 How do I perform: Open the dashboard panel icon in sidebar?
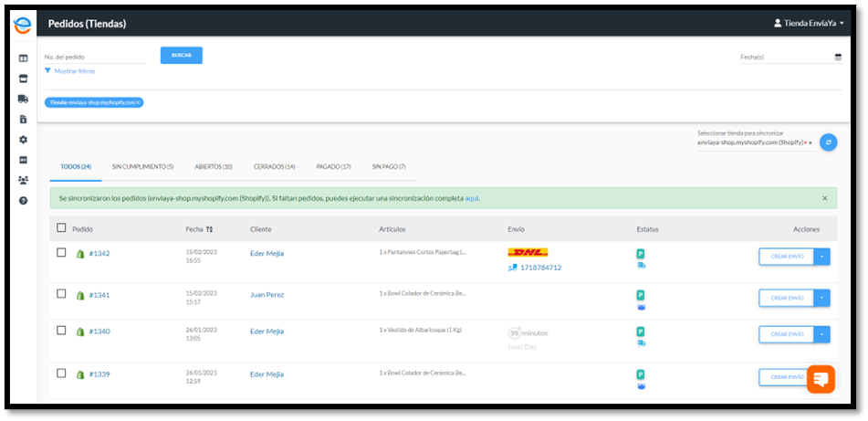(x=23, y=58)
